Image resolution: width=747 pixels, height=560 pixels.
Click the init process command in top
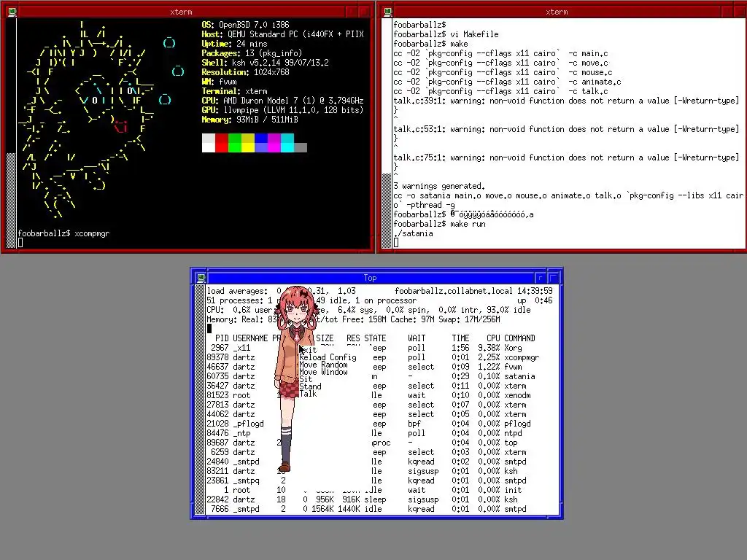pos(513,490)
